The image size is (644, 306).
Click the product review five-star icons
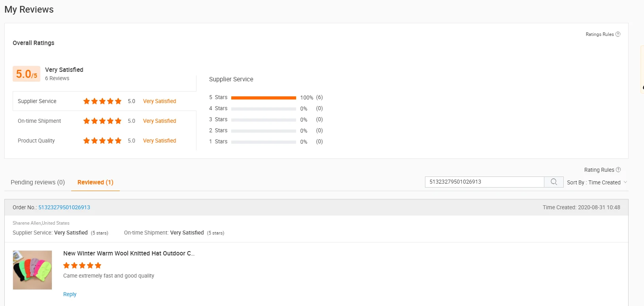82,265
